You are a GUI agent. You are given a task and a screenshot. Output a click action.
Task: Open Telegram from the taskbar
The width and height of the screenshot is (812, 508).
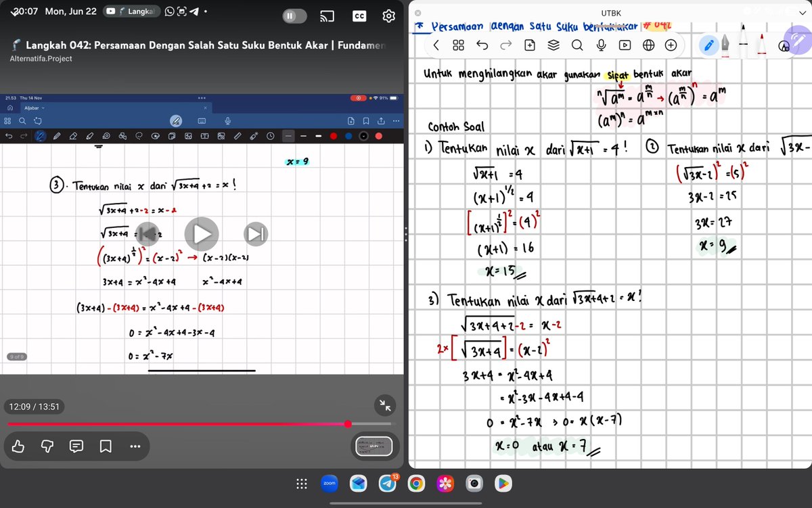point(388,484)
